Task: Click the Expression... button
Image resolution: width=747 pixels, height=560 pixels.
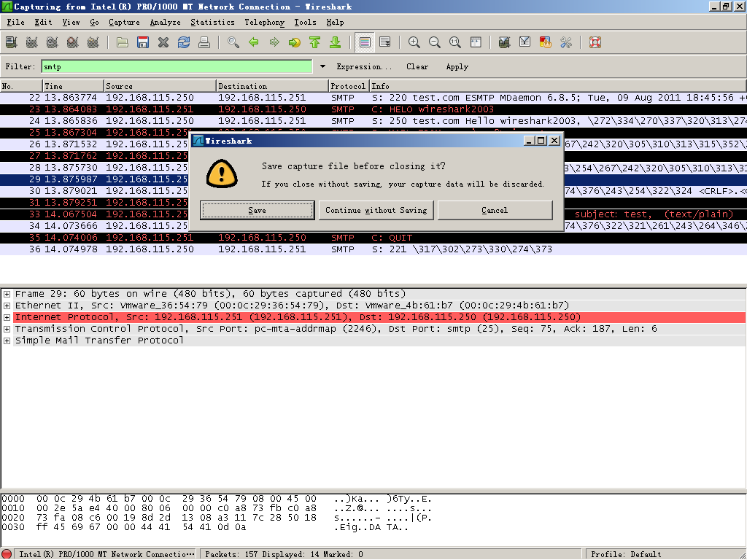Action: coord(364,66)
